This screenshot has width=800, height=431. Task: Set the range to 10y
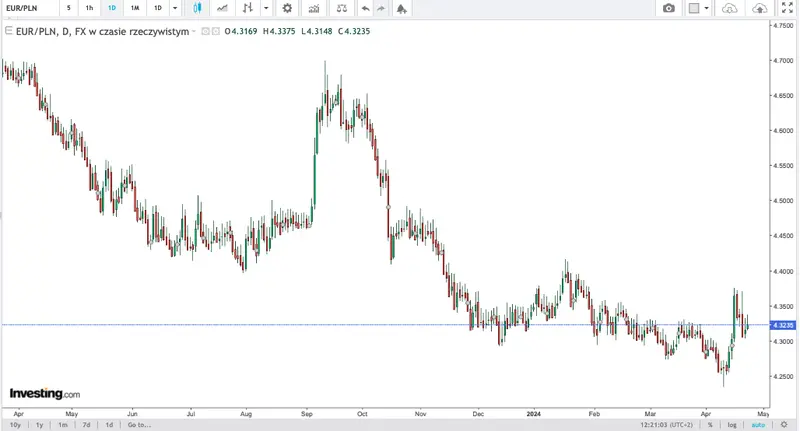pyautogui.click(x=15, y=424)
